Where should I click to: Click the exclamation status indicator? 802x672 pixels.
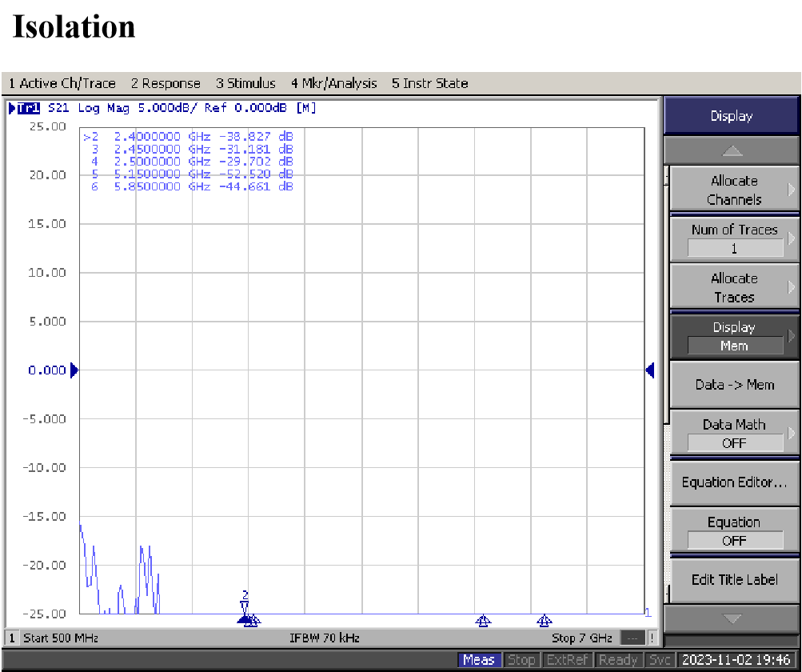click(652, 638)
